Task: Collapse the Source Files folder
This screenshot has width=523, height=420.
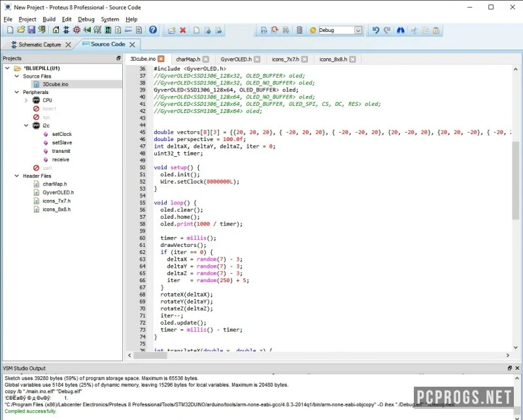Action: coord(17,76)
